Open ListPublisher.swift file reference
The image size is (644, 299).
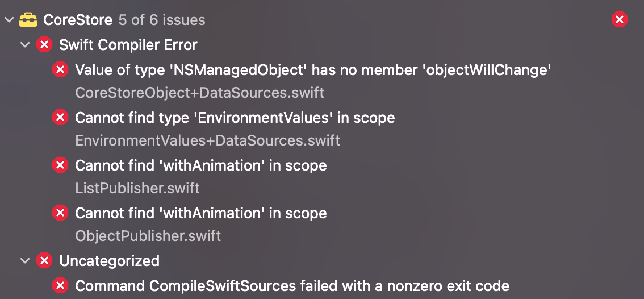(x=137, y=188)
